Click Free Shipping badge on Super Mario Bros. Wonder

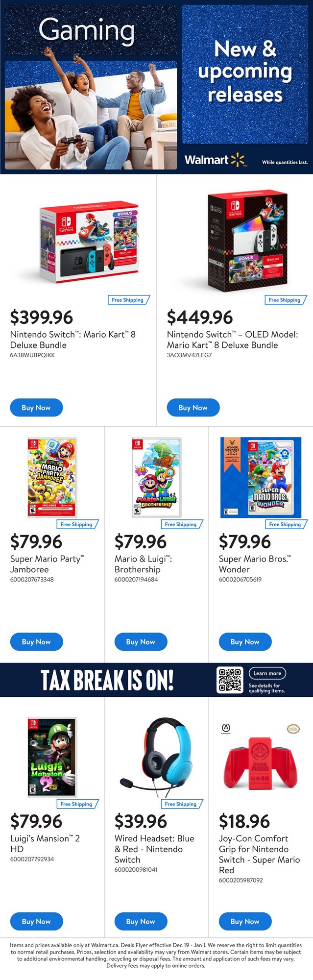tap(285, 524)
